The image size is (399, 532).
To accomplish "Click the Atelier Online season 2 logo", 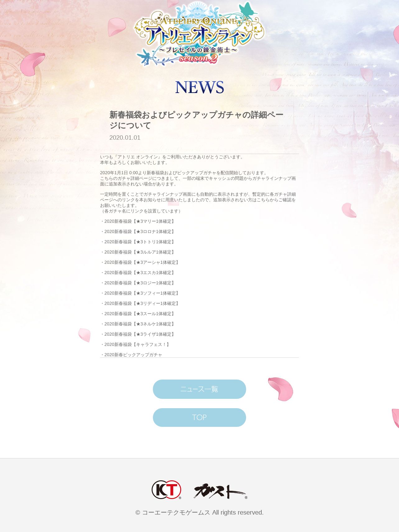I will 199,34.
